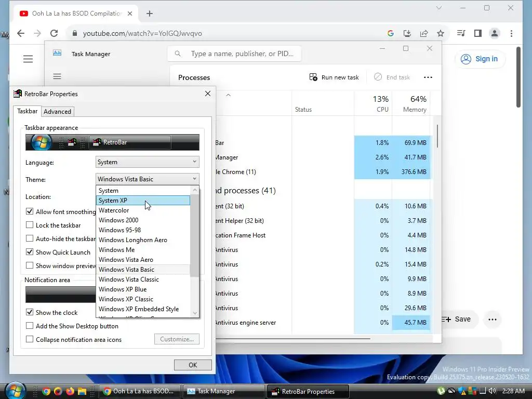Viewport: 532px width, 399px height.
Task: Check Add the Show Desktop button
Action: 30,326
